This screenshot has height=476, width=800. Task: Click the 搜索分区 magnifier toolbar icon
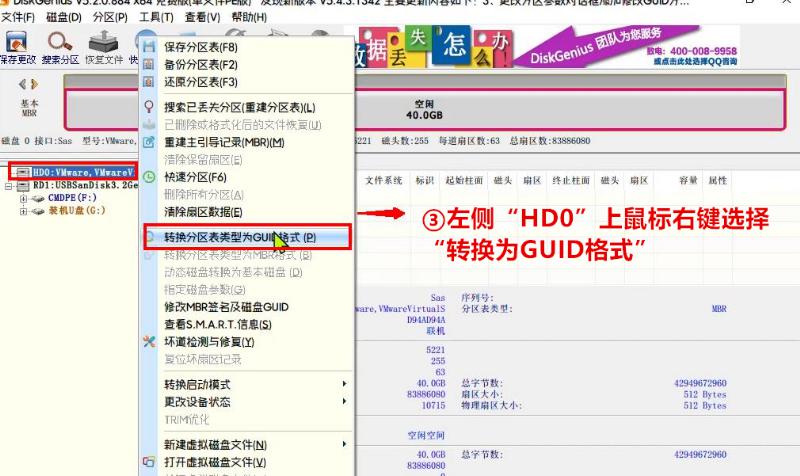(60, 46)
